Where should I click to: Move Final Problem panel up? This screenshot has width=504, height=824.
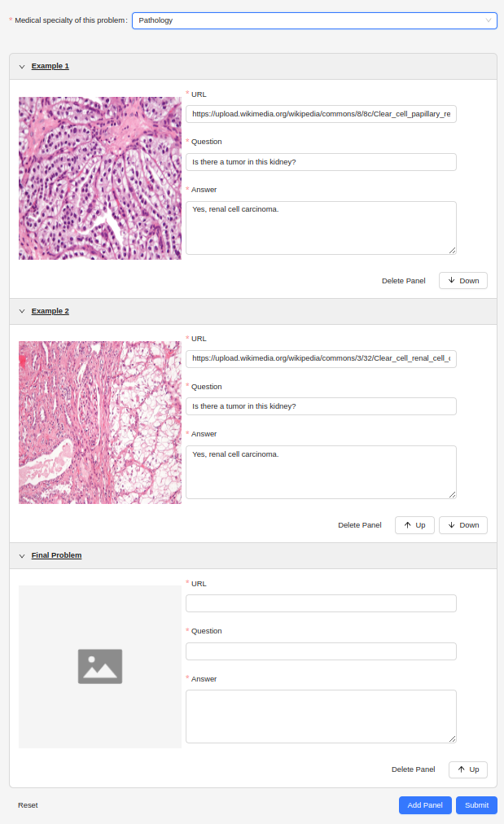[x=468, y=769]
